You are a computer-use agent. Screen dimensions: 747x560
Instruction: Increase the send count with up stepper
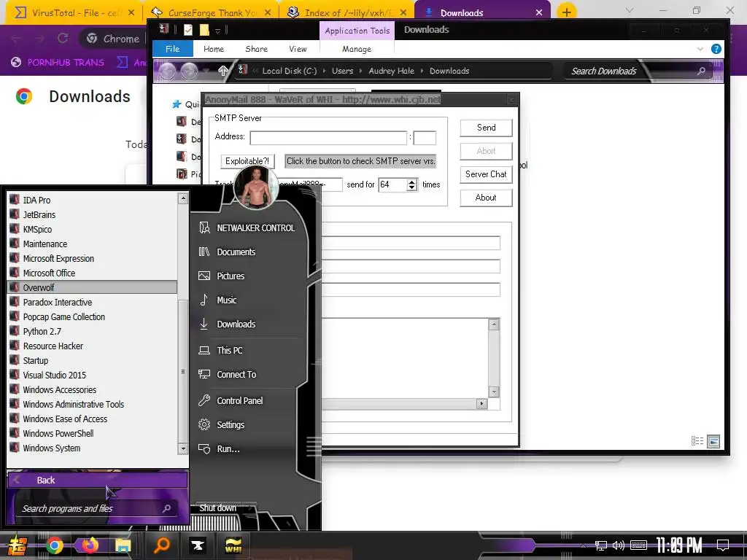412,182
